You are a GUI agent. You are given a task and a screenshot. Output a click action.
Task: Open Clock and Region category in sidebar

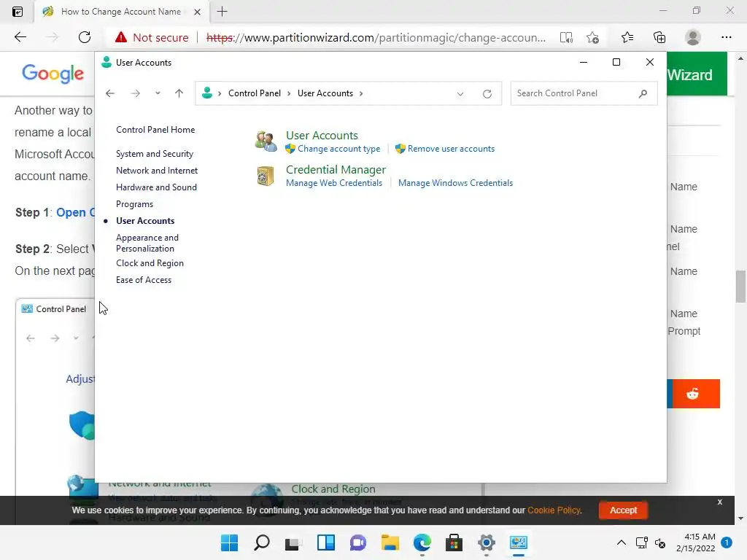pos(150,262)
